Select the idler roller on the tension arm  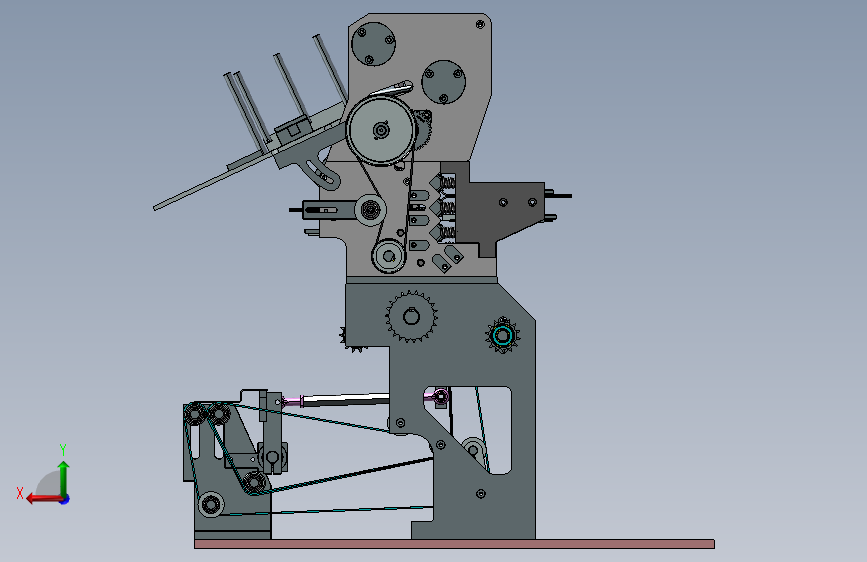[369, 210]
